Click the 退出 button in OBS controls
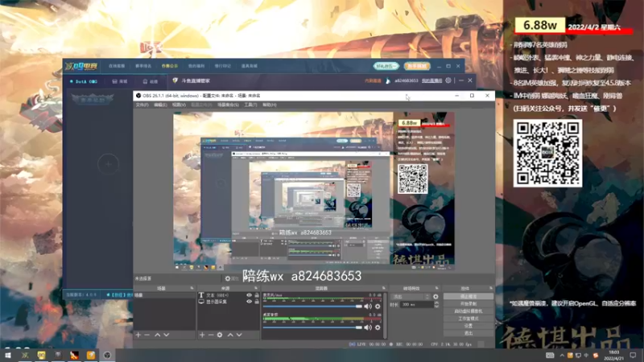 469,333
